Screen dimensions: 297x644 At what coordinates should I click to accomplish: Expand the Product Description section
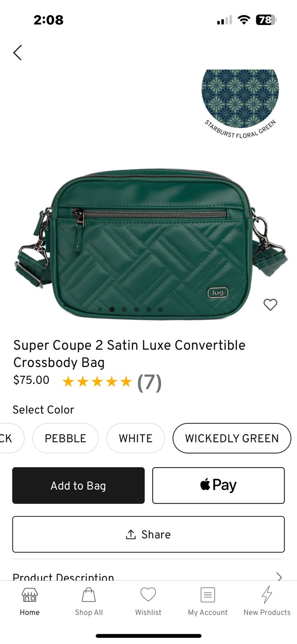click(x=148, y=576)
